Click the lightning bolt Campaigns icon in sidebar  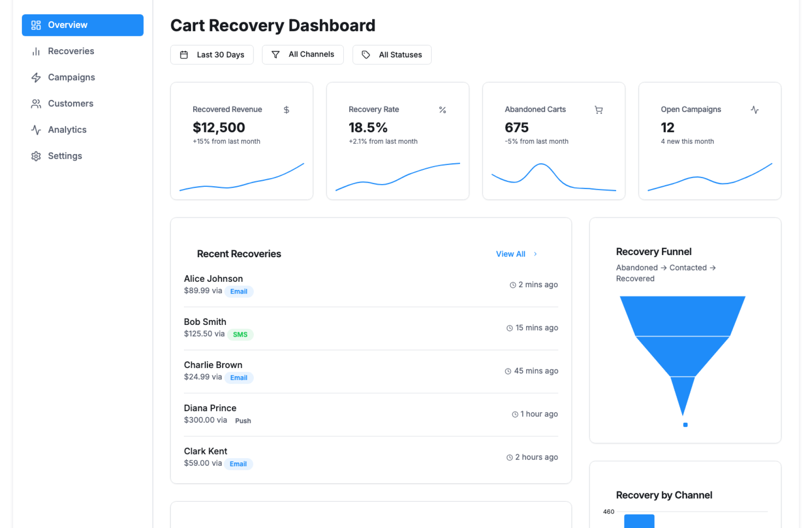tap(36, 77)
